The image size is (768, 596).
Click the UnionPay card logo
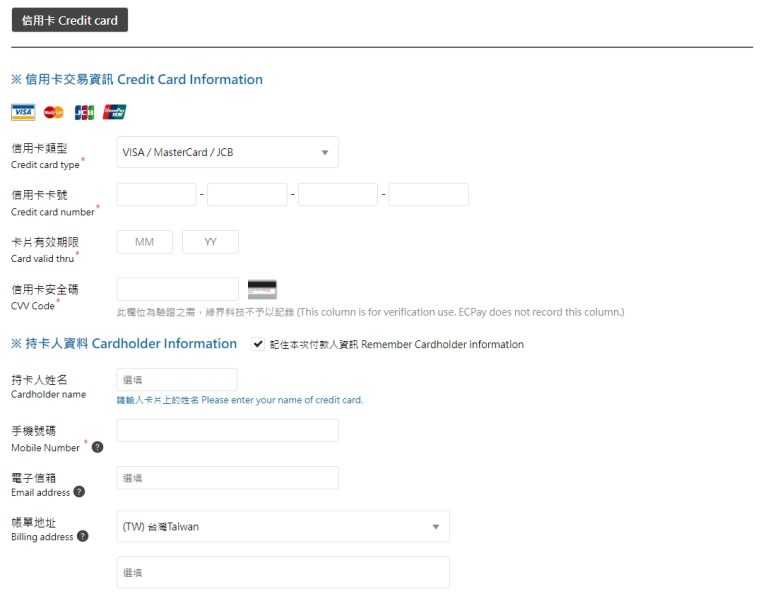tap(115, 112)
